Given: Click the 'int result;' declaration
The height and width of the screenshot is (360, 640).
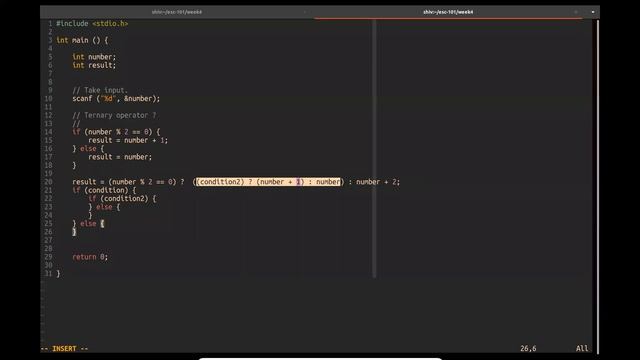Looking at the screenshot, I should (94, 65).
